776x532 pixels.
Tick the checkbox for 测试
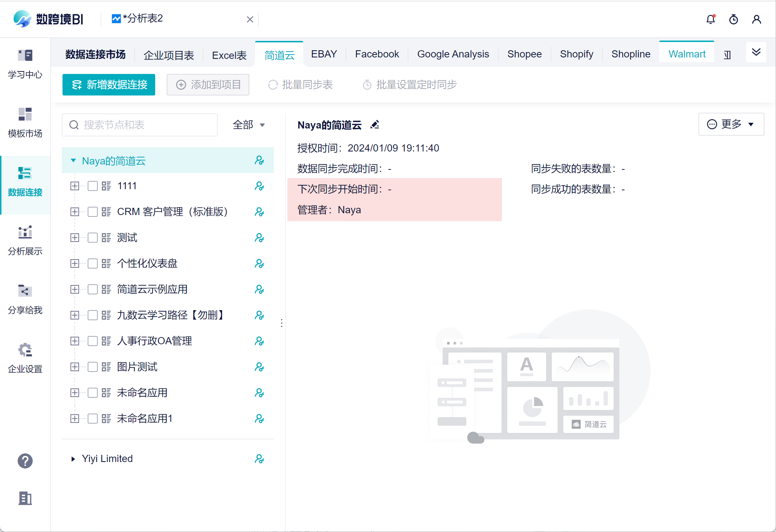tap(93, 238)
